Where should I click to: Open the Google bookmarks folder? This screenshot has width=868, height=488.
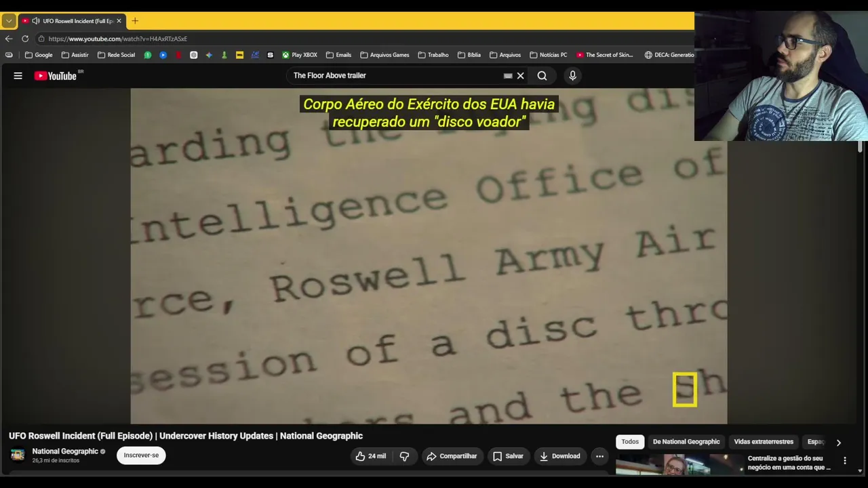[x=39, y=55]
